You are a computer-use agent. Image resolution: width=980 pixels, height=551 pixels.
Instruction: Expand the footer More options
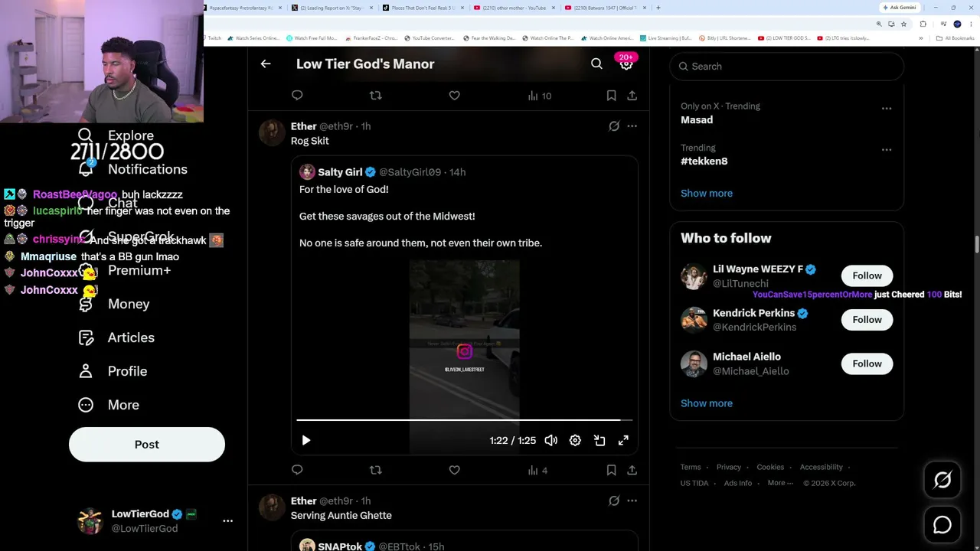pyautogui.click(x=780, y=484)
